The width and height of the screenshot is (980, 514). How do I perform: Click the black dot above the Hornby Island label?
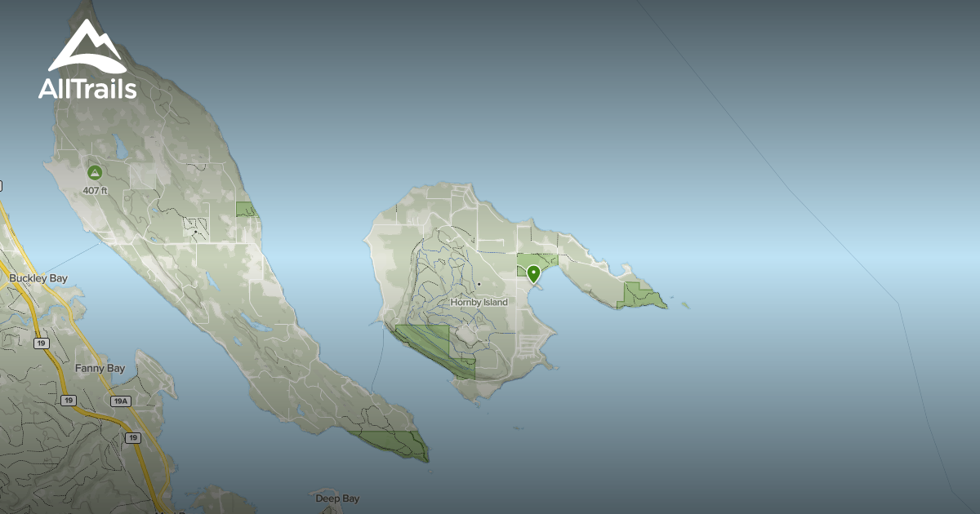479,284
